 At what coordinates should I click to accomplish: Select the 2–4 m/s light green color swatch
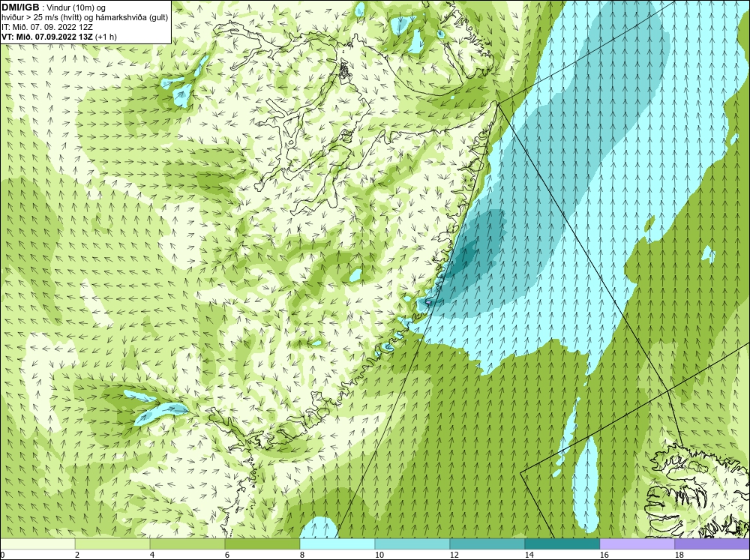[112, 544]
